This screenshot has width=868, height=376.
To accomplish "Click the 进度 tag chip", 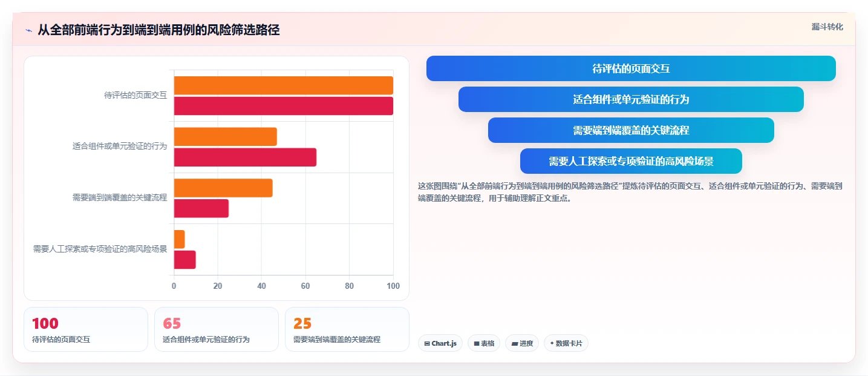I will pyautogui.click(x=522, y=343).
